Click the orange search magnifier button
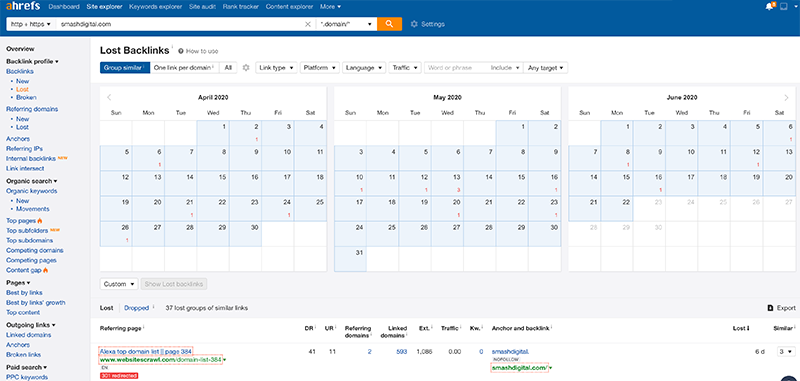Viewport: 800px width, 381px height. pyautogui.click(x=389, y=24)
